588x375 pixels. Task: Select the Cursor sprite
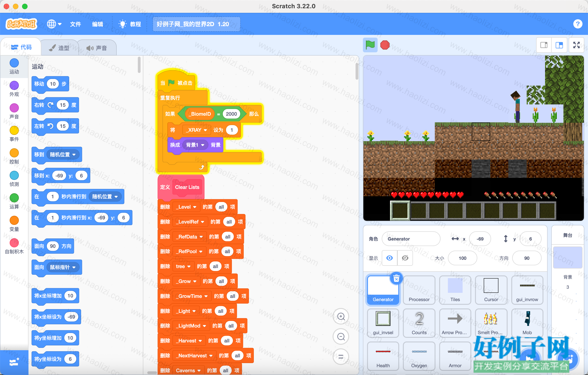point(491,290)
